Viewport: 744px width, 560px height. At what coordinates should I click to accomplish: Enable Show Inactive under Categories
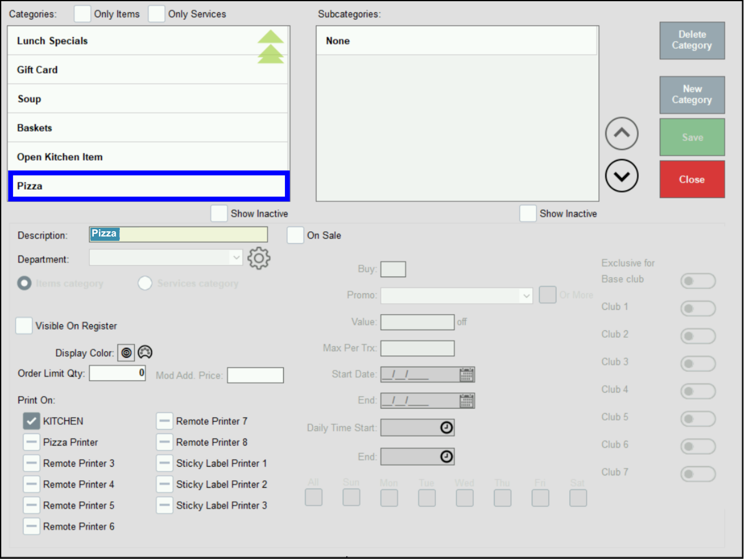[x=219, y=213]
